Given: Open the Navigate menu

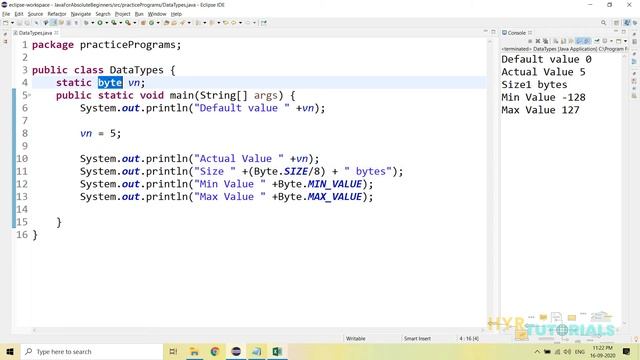Looking at the screenshot, I should click(81, 14).
